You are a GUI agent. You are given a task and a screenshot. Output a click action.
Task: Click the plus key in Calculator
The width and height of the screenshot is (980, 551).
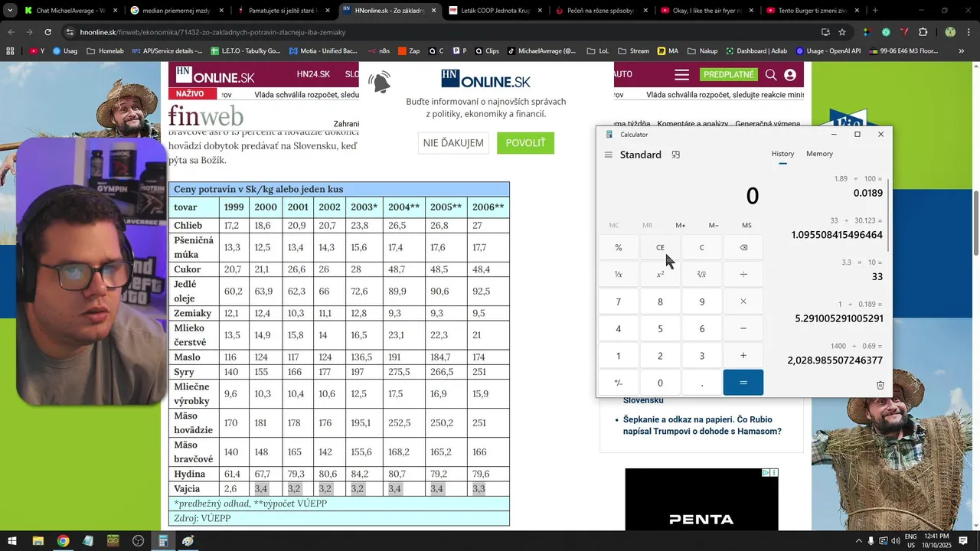(x=743, y=355)
